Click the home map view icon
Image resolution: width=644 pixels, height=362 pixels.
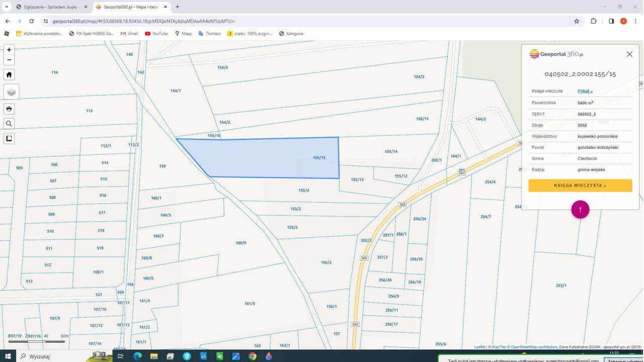tap(9, 74)
